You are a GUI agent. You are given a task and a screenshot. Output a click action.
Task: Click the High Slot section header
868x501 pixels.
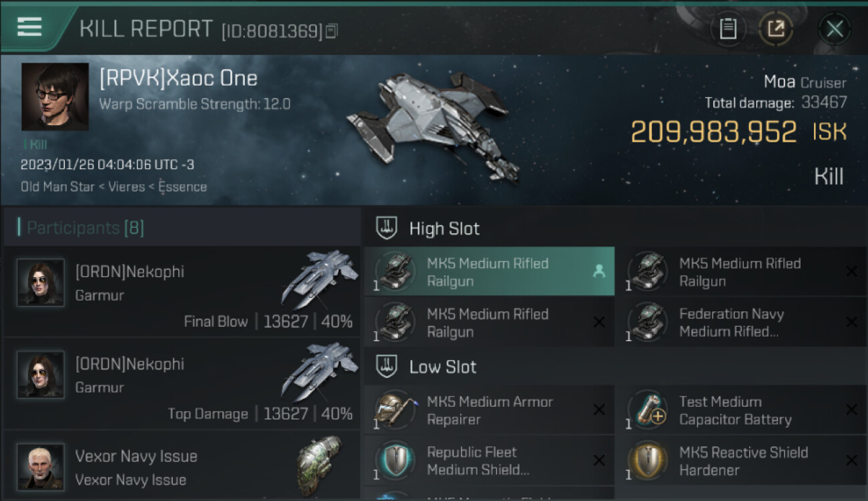click(444, 228)
